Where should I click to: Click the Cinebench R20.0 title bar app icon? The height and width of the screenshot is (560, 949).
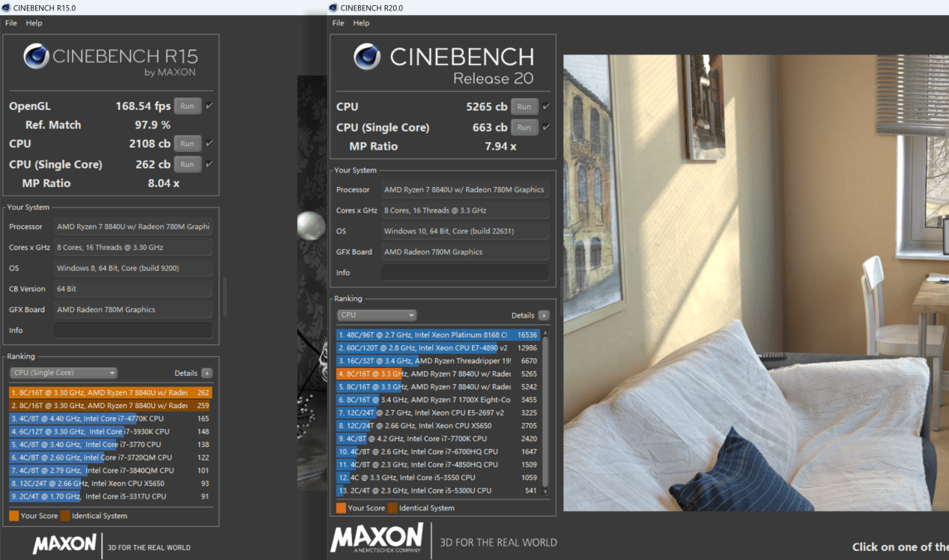click(333, 7)
